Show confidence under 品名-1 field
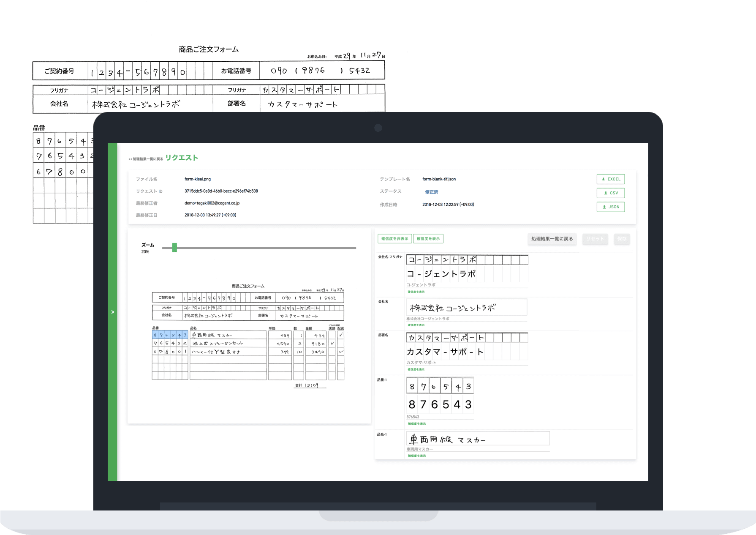The image size is (756, 535). [x=416, y=456]
